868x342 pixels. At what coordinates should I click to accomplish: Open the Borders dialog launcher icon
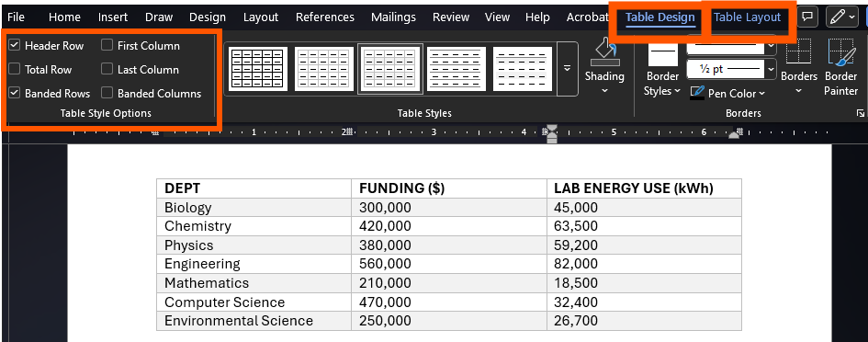[861, 113]
